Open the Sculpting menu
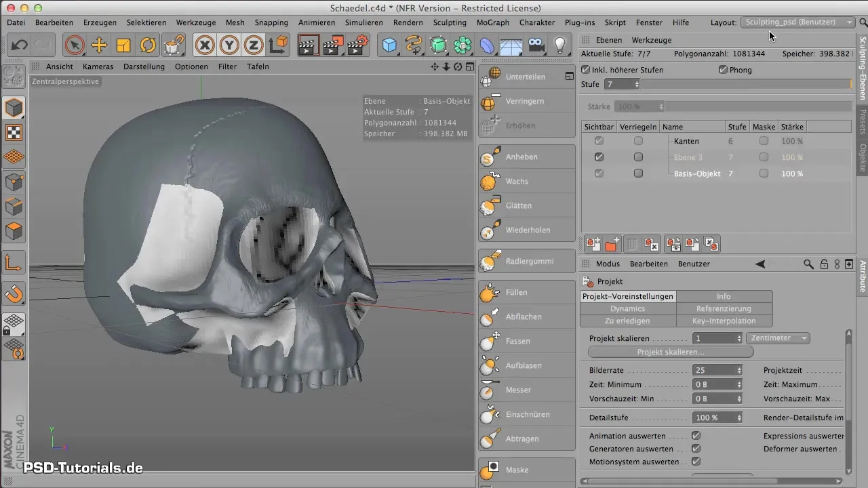868x488 pixels. (449, 22)
